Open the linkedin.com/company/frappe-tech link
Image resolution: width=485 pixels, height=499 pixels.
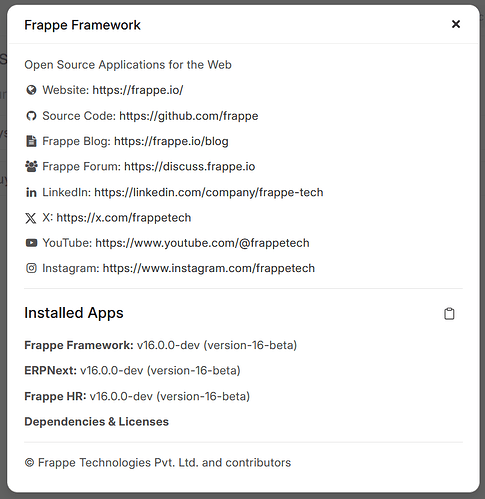pos(209,192)
